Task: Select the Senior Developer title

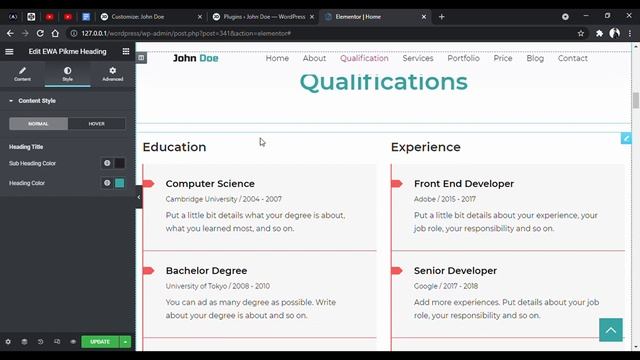Action: [x=455, y=271]
